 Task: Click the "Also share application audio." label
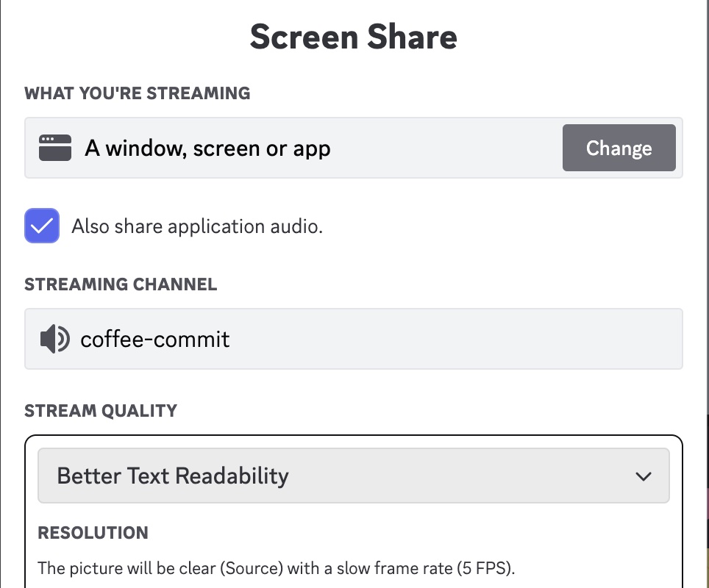point(197,226)
